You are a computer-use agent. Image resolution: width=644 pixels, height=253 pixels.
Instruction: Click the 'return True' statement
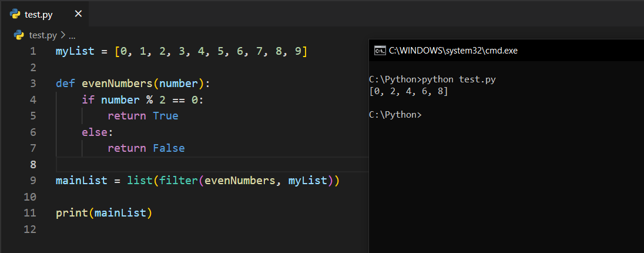click(x=143, y=116)
